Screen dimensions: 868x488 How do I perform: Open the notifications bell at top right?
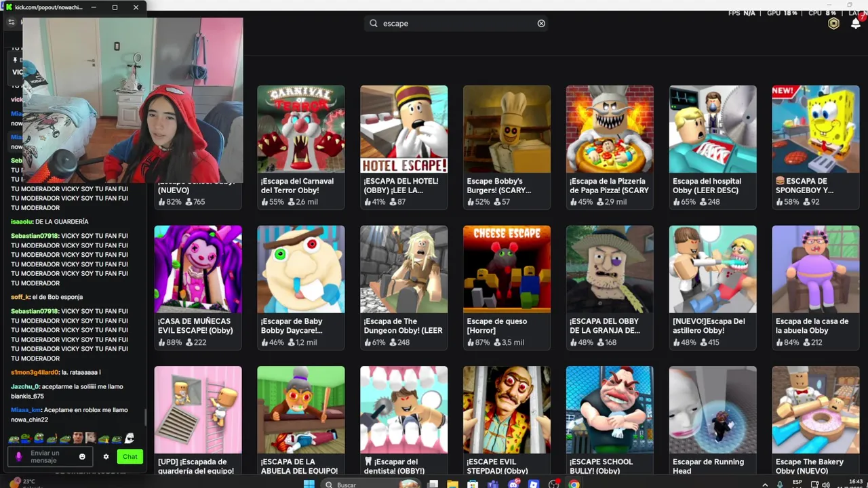click(855, 24)
